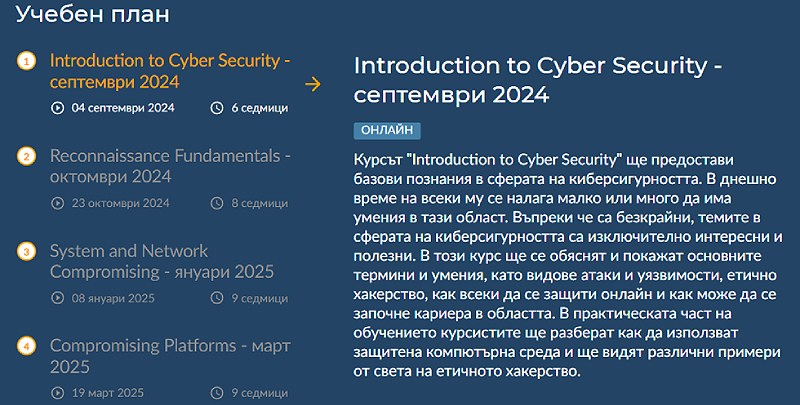800x405 pixels.
Task: Select Reconnaissance Fundamentals - октомври 2024
Action: tap(170, 166)
